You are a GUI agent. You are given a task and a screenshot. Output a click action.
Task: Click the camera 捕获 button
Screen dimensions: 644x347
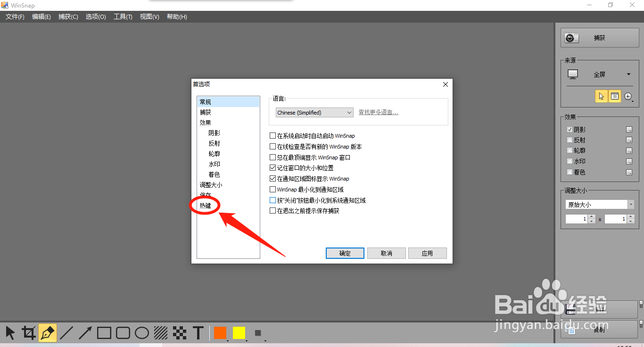click(599, 38)
